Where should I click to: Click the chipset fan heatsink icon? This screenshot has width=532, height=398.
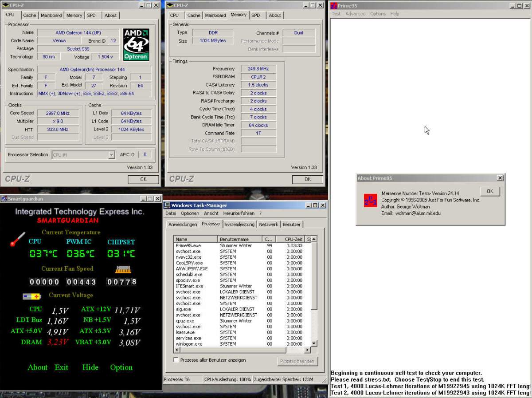tap(123, 269)
